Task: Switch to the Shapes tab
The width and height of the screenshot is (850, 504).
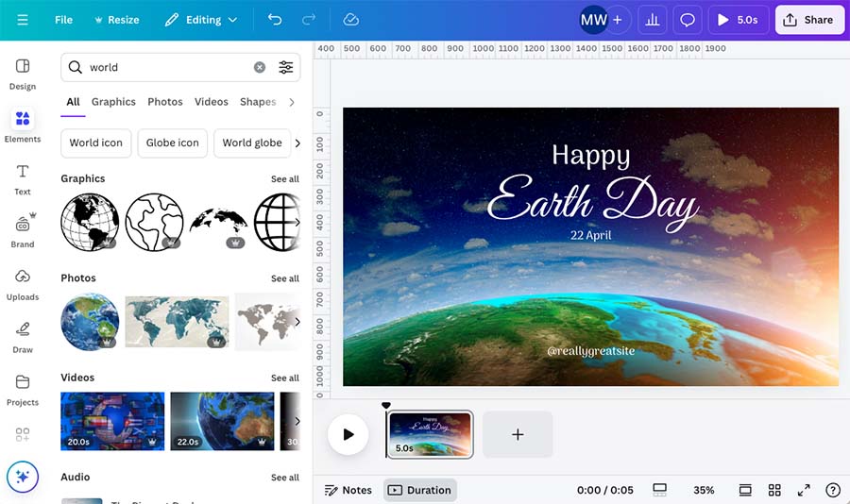Action: (258, 102)
